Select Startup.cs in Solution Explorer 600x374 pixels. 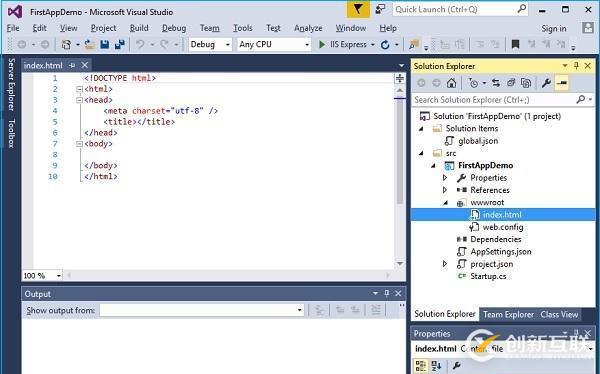coord(488,276)
